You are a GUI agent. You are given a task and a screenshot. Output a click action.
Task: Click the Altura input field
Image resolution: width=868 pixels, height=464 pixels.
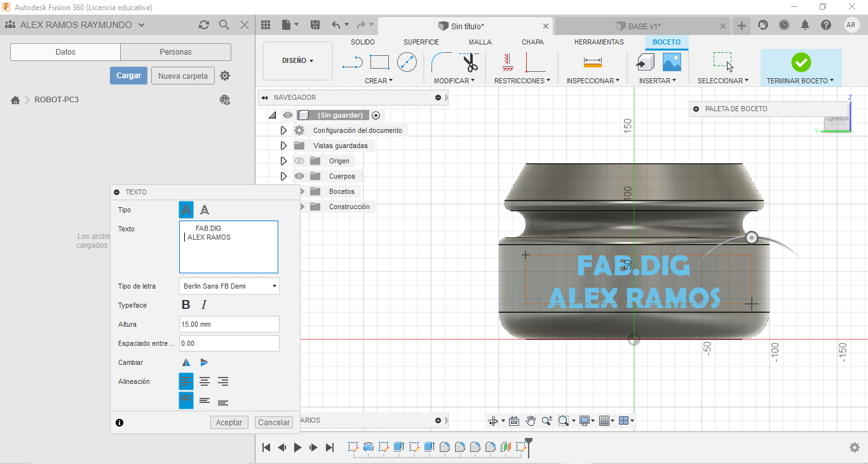pos(229,324)
